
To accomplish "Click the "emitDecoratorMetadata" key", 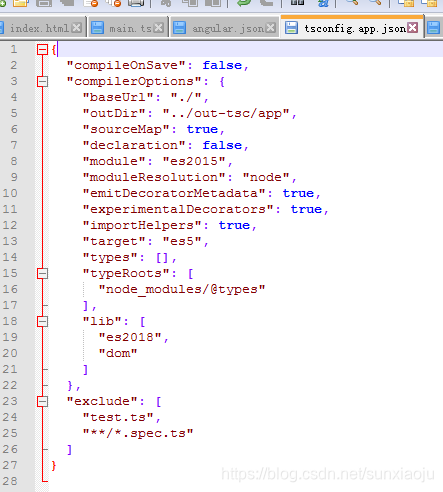I will pos(174,194).
